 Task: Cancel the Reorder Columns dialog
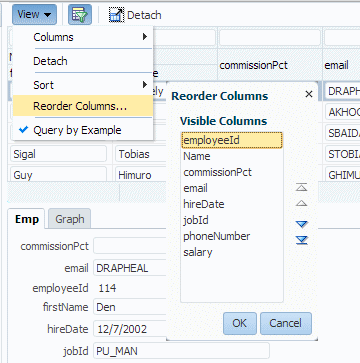tap(286, 323)
